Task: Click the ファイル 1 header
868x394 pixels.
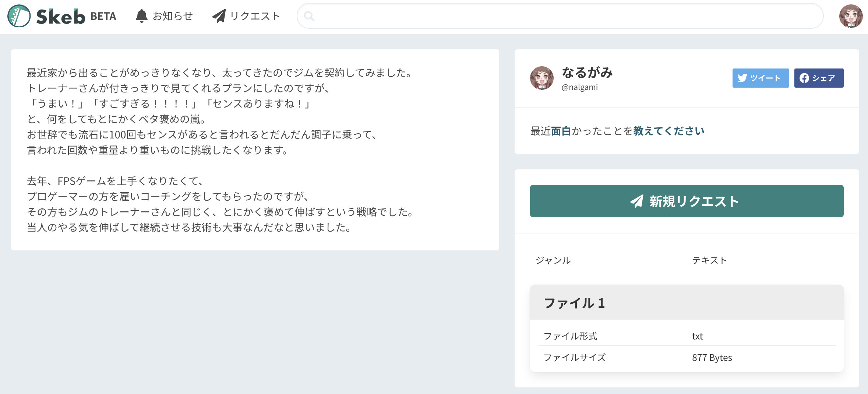Action: tap(687, 303)
